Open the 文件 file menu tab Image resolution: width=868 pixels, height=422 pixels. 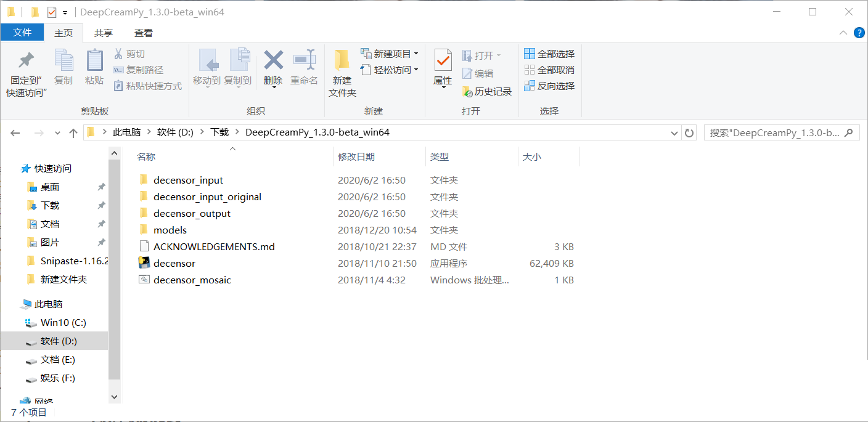(22, 33)
